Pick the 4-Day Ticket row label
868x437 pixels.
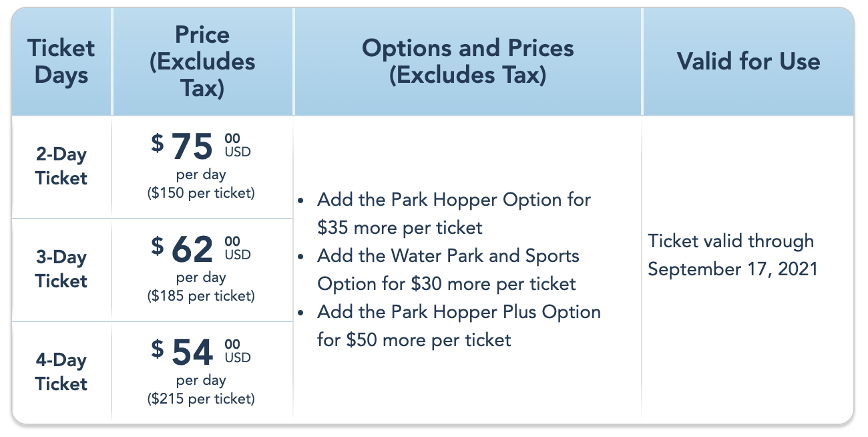click(x=61, y=372)
